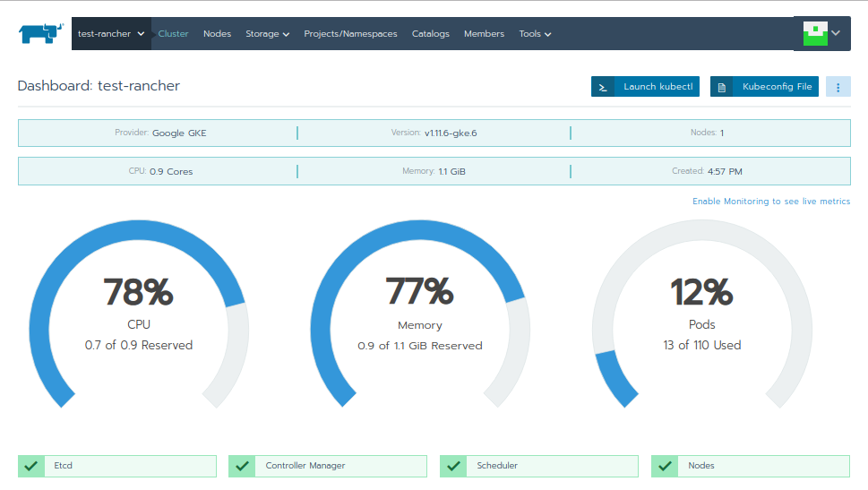Switch to the Members tab
This screenshot has width=868, height=490.
pos(484,34)
